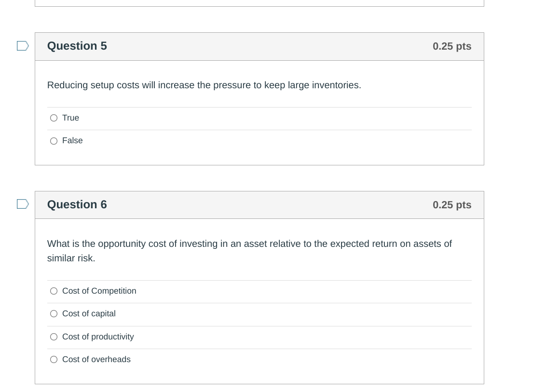Screen dimensions: 546x392
Task: Click the Question 6 opportunity cost prompt text
Action: (249, 251)
